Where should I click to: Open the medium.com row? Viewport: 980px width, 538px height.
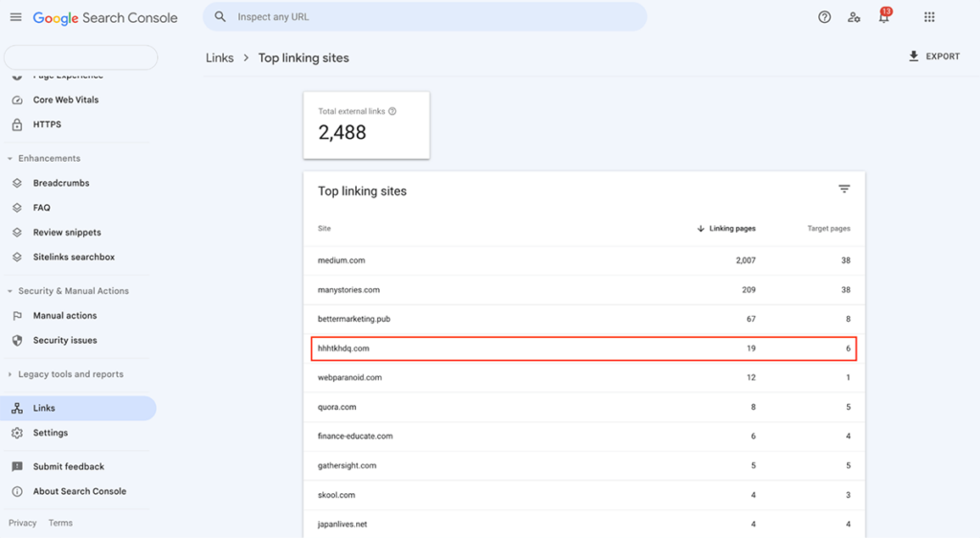coord(584,260)
